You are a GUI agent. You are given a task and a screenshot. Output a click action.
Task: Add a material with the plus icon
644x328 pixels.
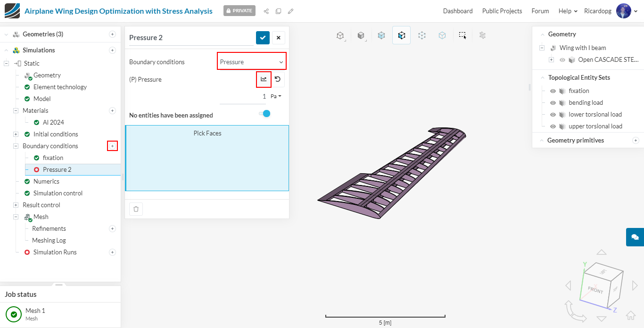112,110
